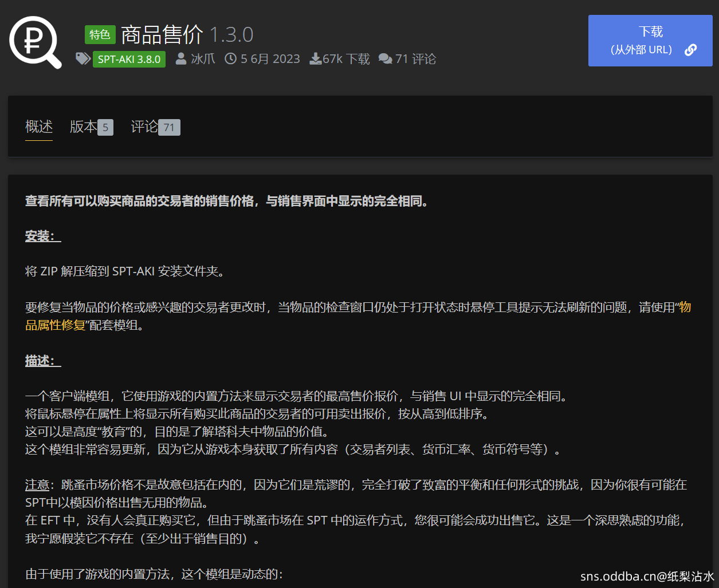Screen dimensions: 719x588
Task: Click the SPT-AKI 3.8.0 version tag
Action: (x=129, y=59)
